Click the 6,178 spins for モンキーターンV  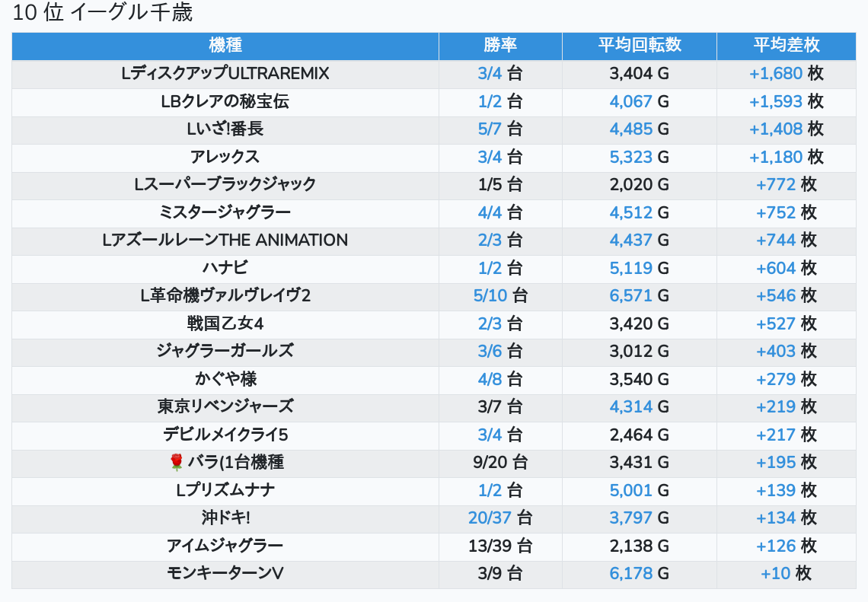630,573
